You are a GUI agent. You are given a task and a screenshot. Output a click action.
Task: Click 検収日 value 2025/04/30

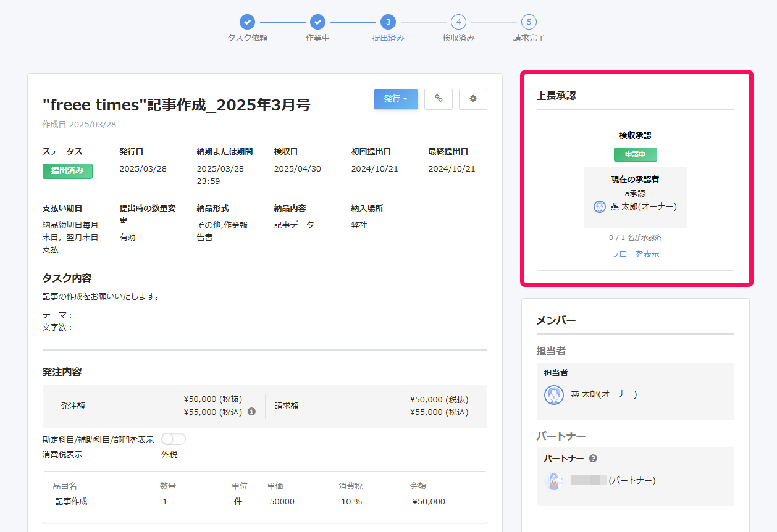point(298,169)
